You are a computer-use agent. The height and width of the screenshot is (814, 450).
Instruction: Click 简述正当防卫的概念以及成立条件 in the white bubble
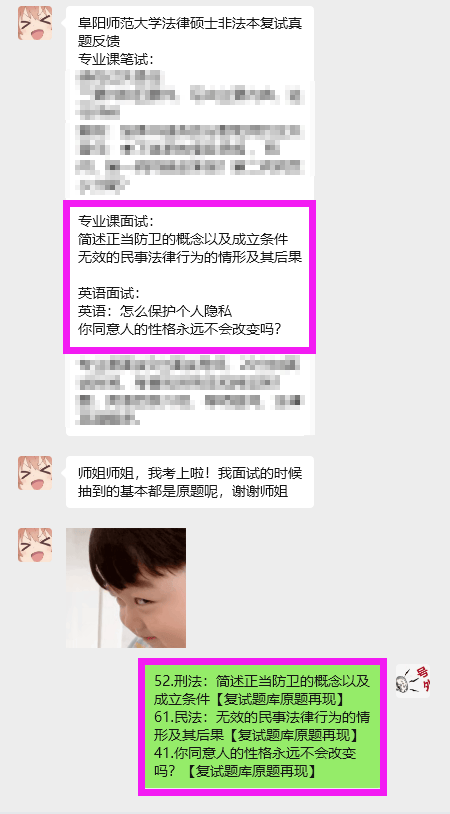(183, 239)
